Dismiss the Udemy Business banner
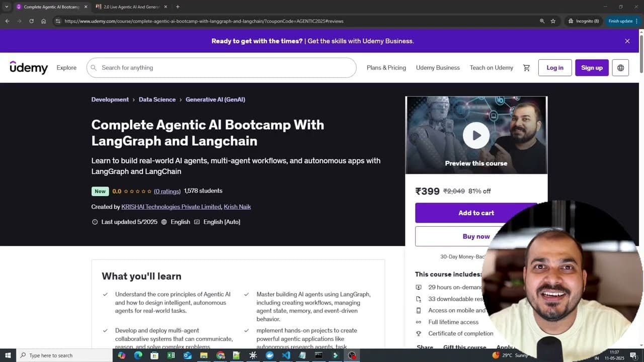644x362 pixels. [627, 41]
